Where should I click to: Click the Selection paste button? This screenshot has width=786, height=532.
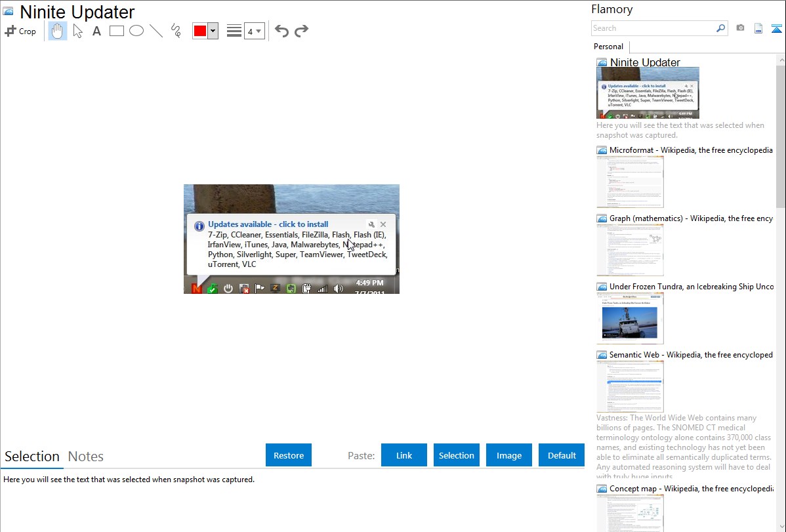click(456, 455)
